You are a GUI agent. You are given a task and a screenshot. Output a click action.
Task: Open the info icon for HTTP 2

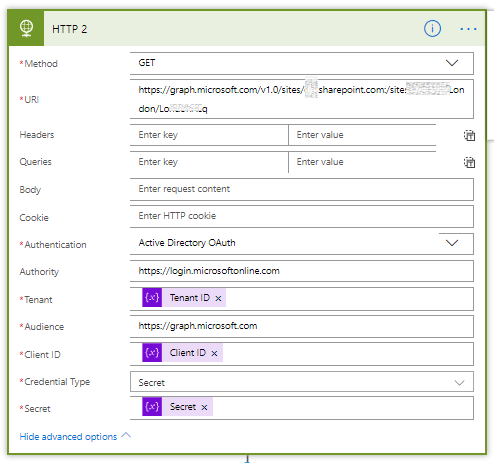(x=432, y=29)
